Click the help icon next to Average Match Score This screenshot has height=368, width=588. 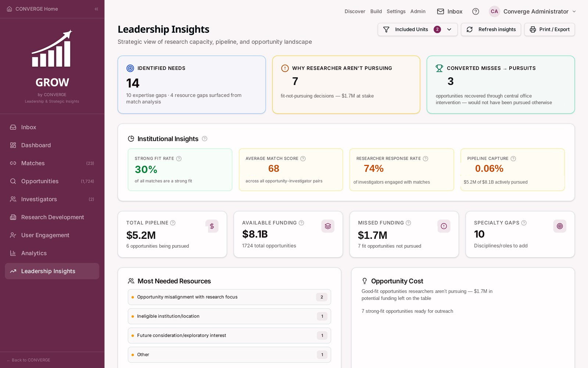(303, 159)
